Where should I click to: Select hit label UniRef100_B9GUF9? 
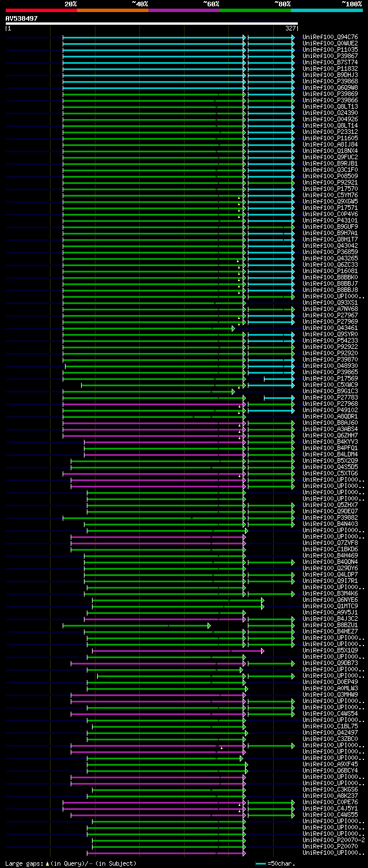330,226
